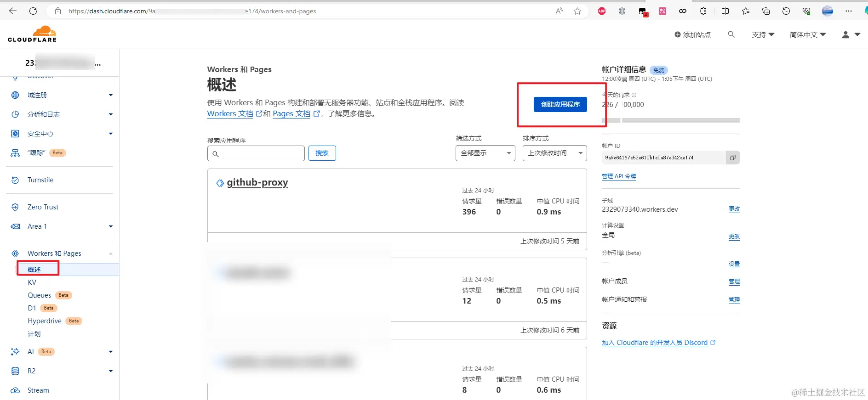This screenshot has height=400, width=868.
Task: Open the 筛选方式 全部显示 dropdown
Action: (x=485, y=153)
